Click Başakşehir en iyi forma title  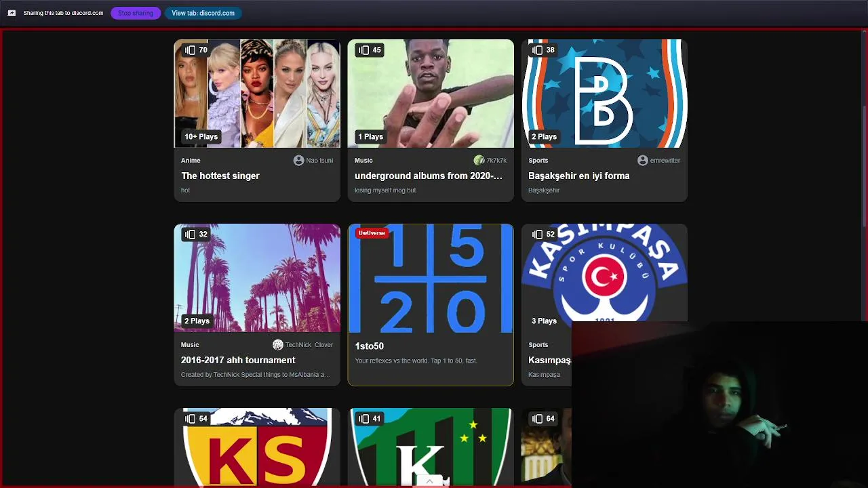tap(579, 176)
